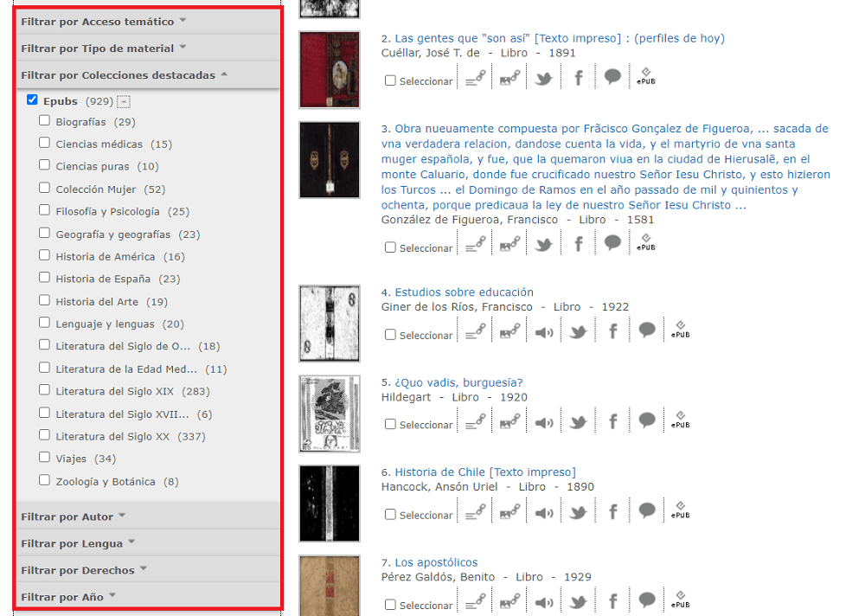Expand Filtrar por Derechos
The image size is (865, 616).
[x=148, y=570]
